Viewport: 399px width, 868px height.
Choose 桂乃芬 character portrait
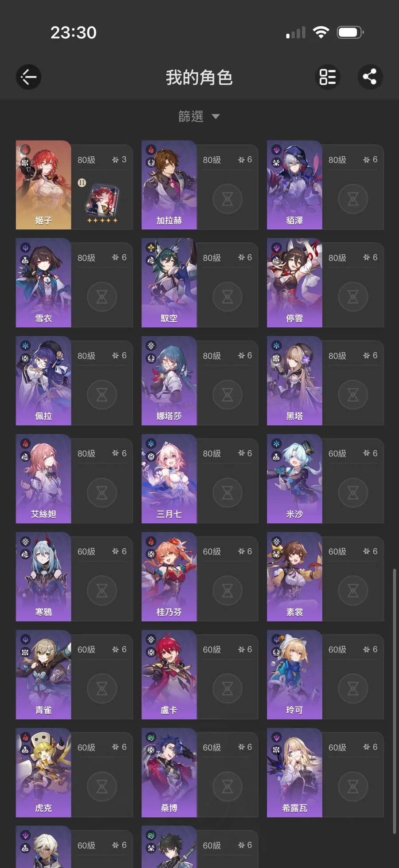pyautogui.click(x=169, y=577)
